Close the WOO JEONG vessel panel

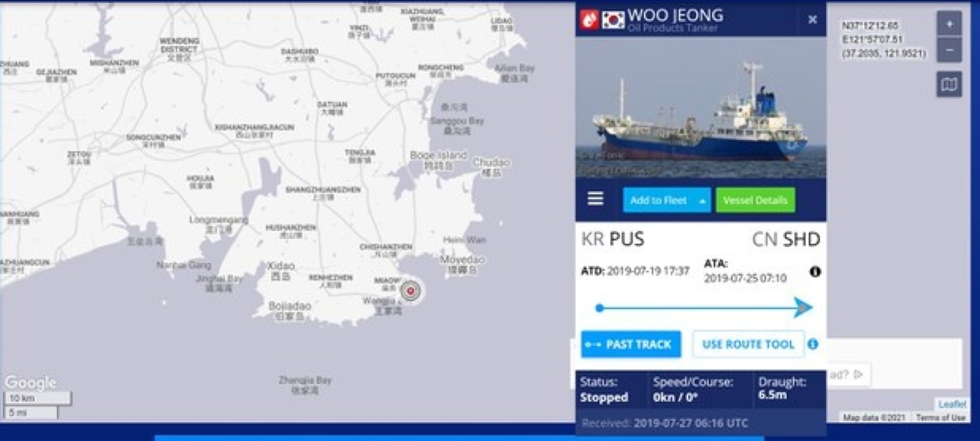(812, 19)
